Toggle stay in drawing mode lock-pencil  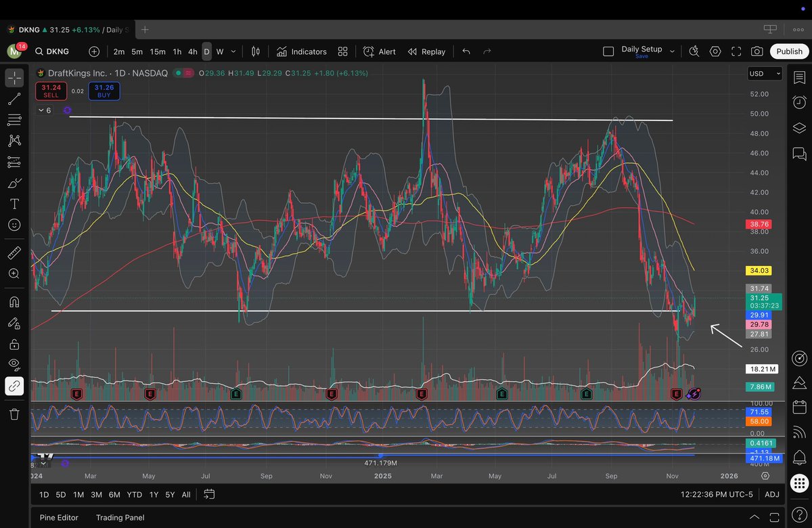14,323
